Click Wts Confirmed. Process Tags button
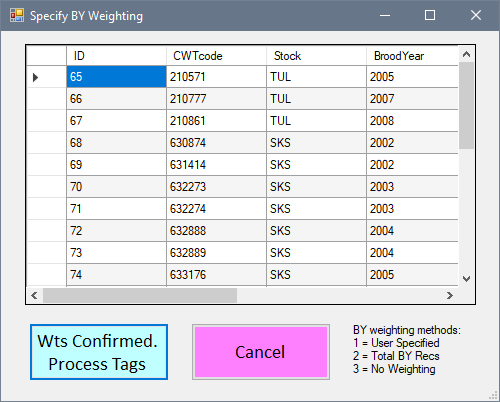This screenshot has width=500, height=402. click(99, 352)
